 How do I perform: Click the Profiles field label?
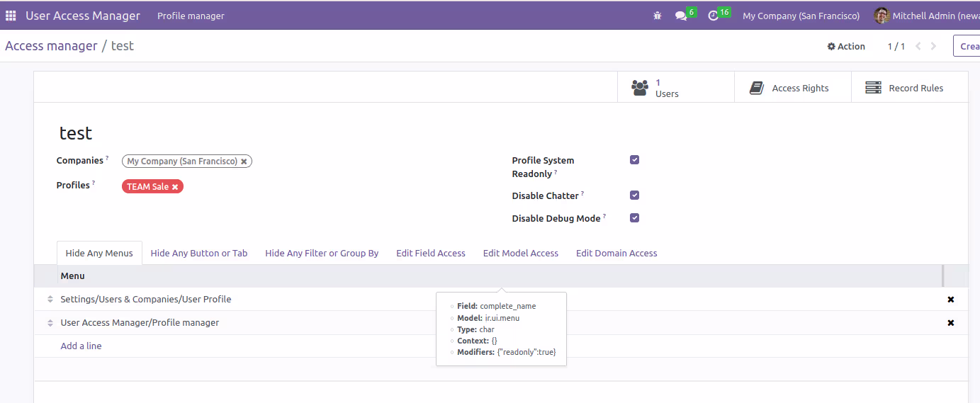73,186
